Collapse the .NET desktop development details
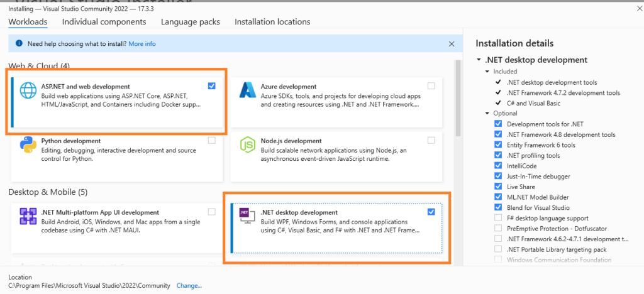Screen dimensions: 644x294 pos(479,60)
